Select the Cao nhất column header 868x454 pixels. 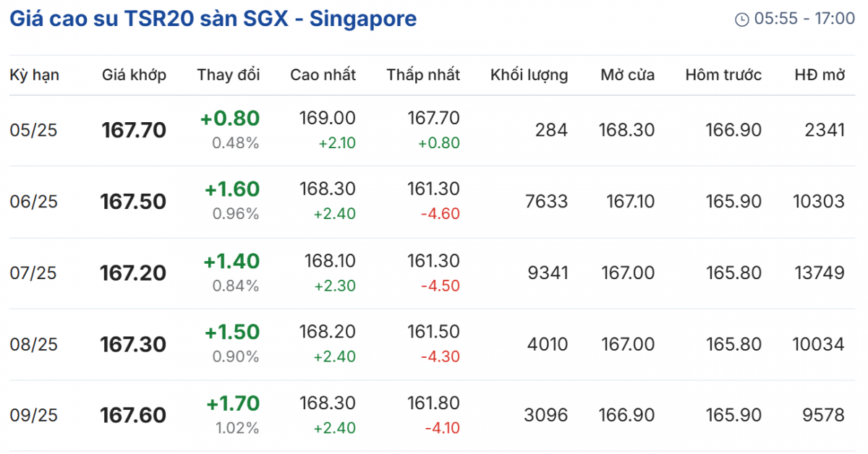[x=323, y=75]
